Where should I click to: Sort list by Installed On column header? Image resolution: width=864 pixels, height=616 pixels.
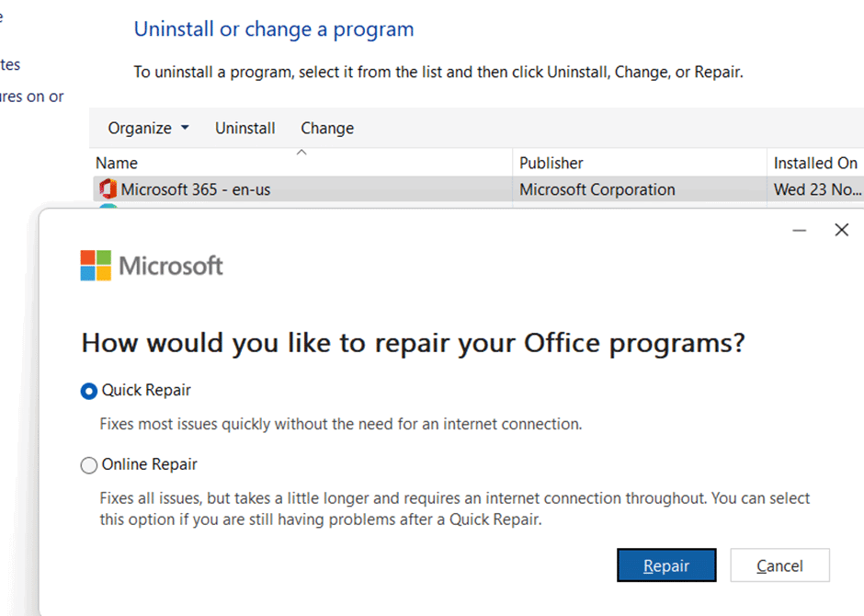pyautogui.click(x=815, y=163)
